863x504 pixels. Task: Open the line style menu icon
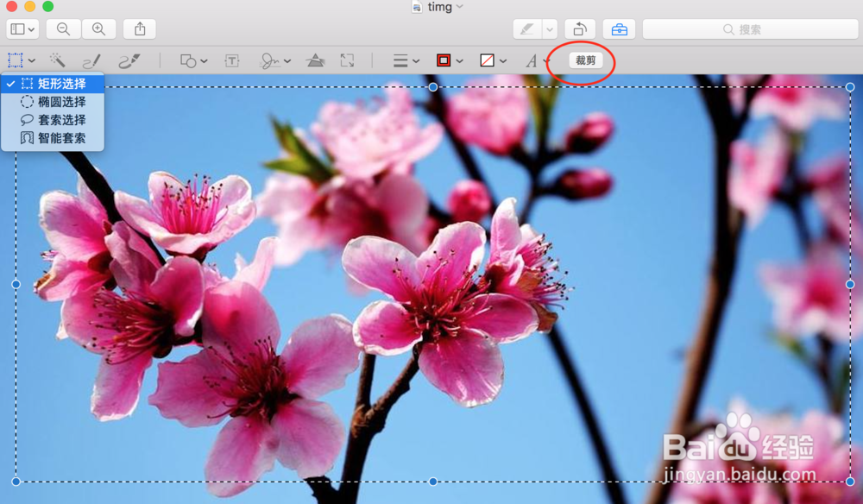400,60
